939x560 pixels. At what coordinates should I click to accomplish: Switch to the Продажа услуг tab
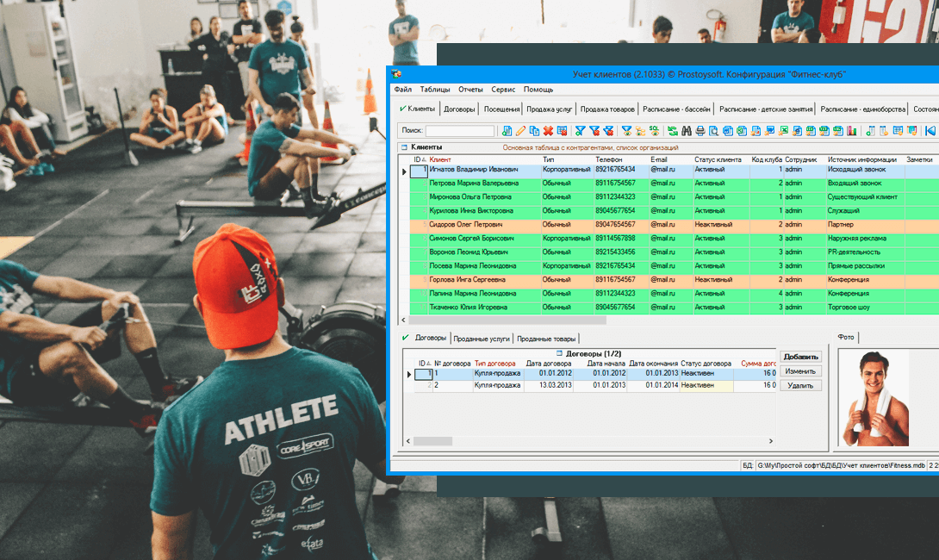(549, 109)
